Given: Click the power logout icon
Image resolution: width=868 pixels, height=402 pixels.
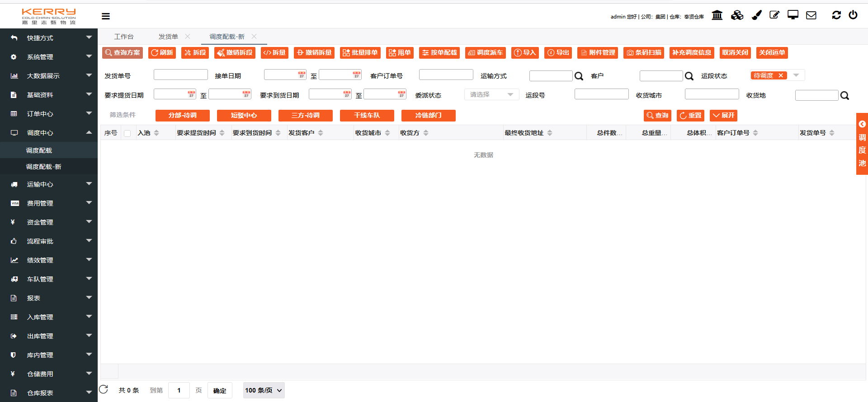Looking at the screenshot, I should coord(853,15).
